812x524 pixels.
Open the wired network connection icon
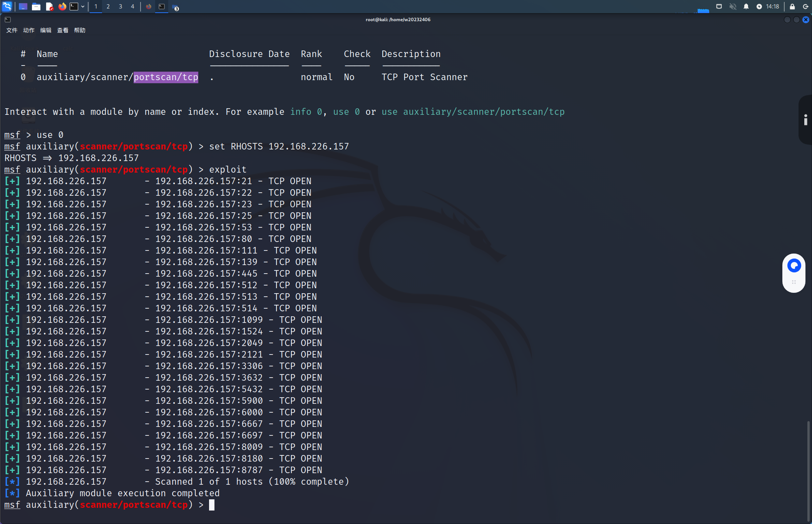[x=719, y=7]
